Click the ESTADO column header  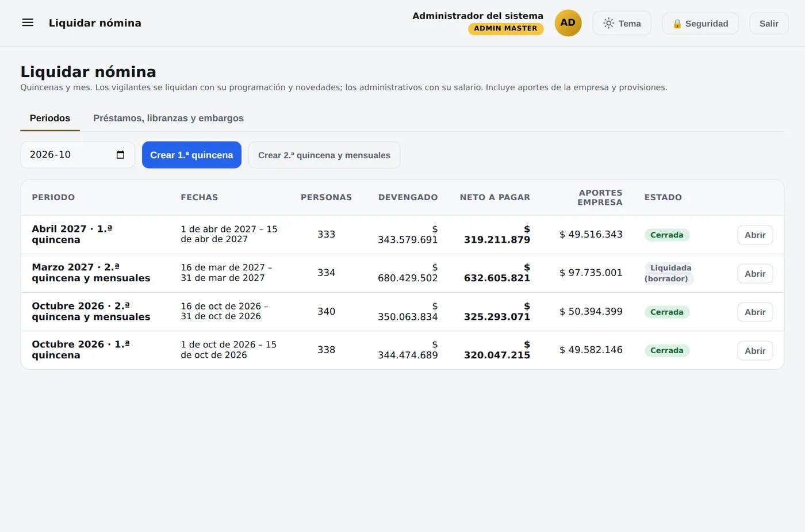point(663,197)
